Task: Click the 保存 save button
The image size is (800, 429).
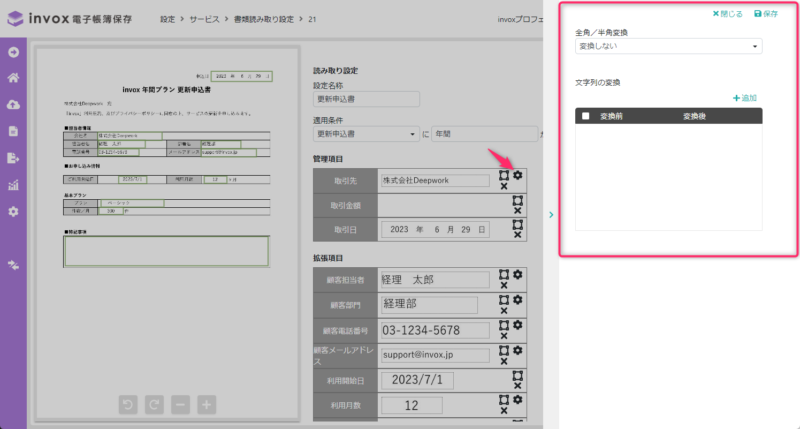Action: point(766,14)
